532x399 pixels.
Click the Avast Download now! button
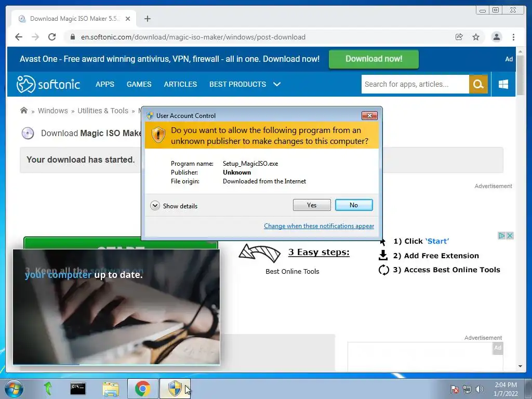(374, 59)
